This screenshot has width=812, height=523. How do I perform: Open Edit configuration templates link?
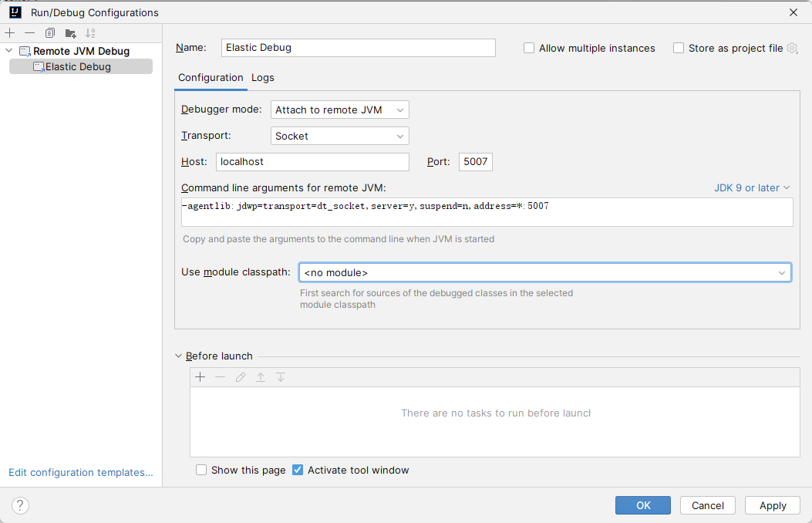tap(81, 472)
